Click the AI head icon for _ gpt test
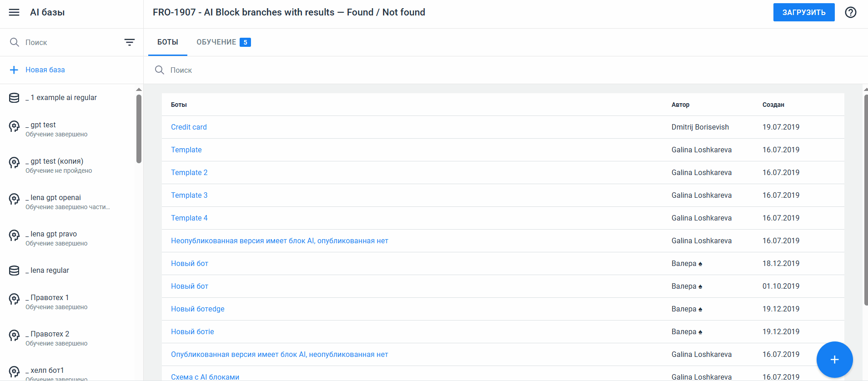The width and height of the screenshot is (868, 381). 14,126
